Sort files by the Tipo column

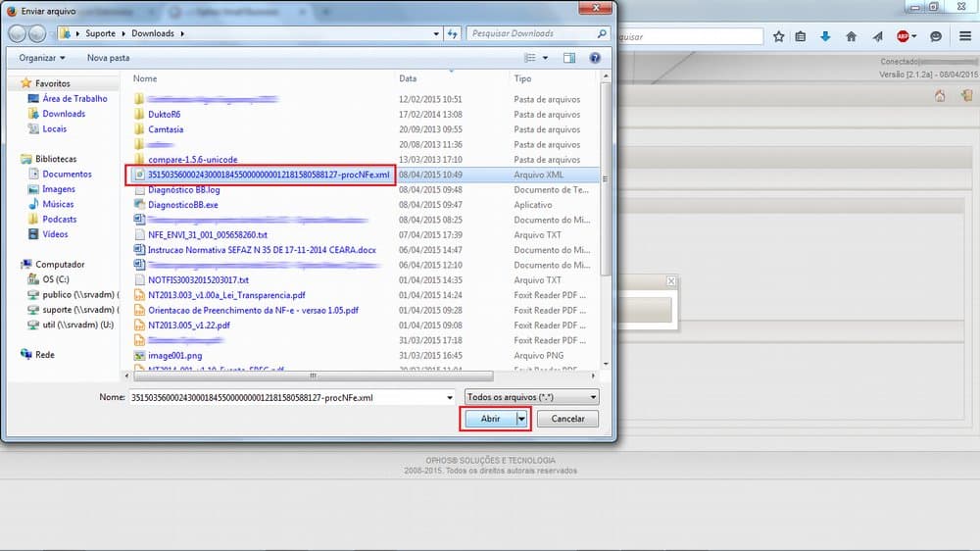[x=522, y=78]
